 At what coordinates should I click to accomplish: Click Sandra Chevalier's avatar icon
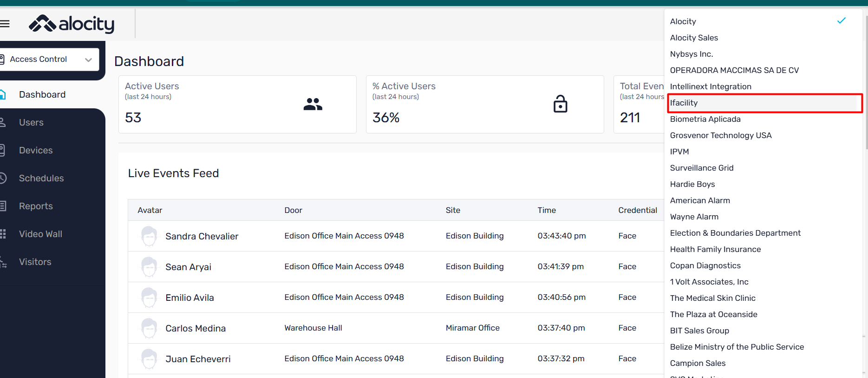click(149, 236)
